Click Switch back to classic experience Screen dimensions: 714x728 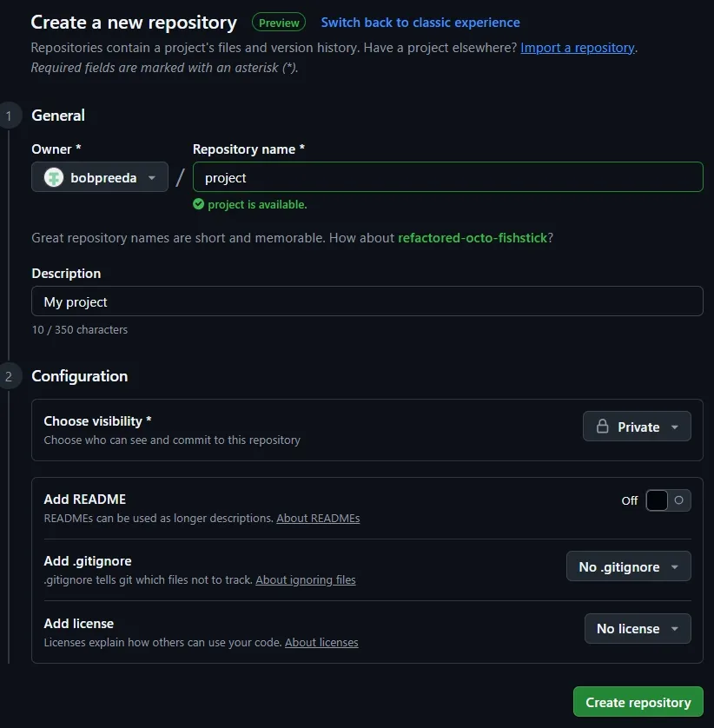(x=420, y=22)
